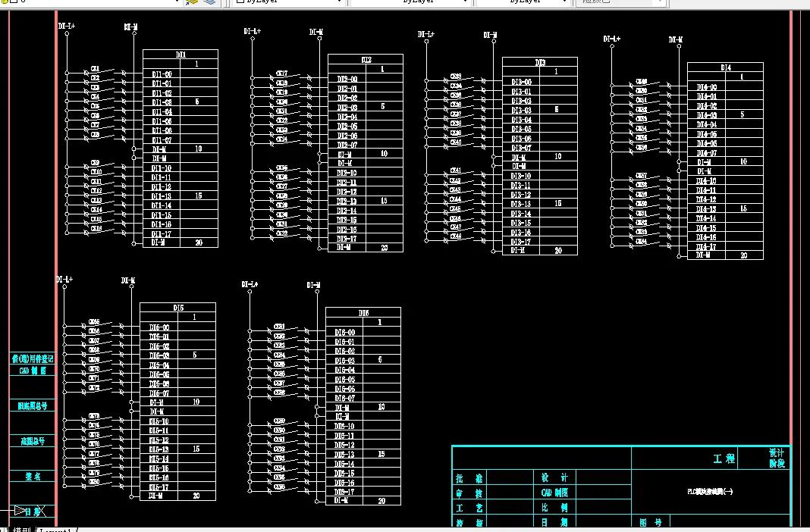Click the 批准 title block label
The width and height of the screenshot is (810, 532).
pos(469,478)
